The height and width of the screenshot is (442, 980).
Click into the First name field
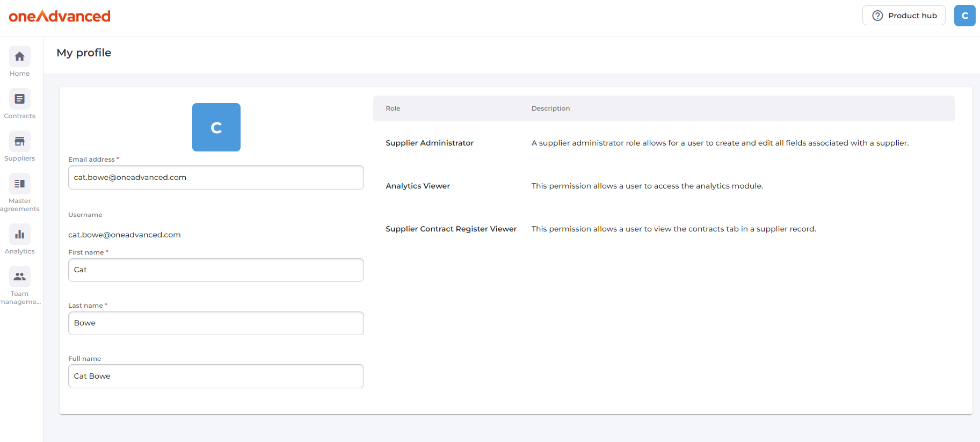tap(216, 270)
